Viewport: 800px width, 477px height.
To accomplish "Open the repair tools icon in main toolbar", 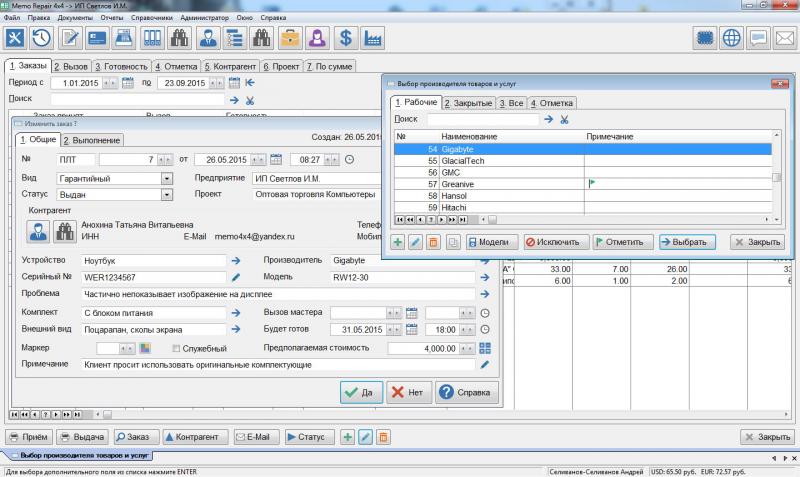I will [x=15, y=38].
